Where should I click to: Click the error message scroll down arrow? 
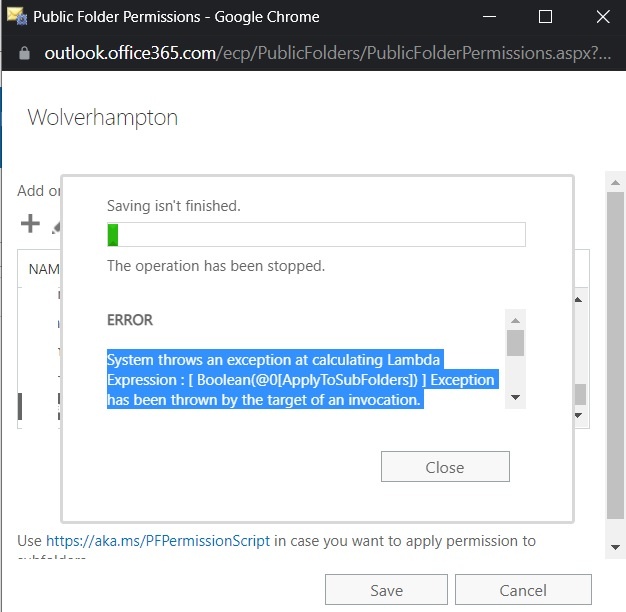(x=515, y=397)
